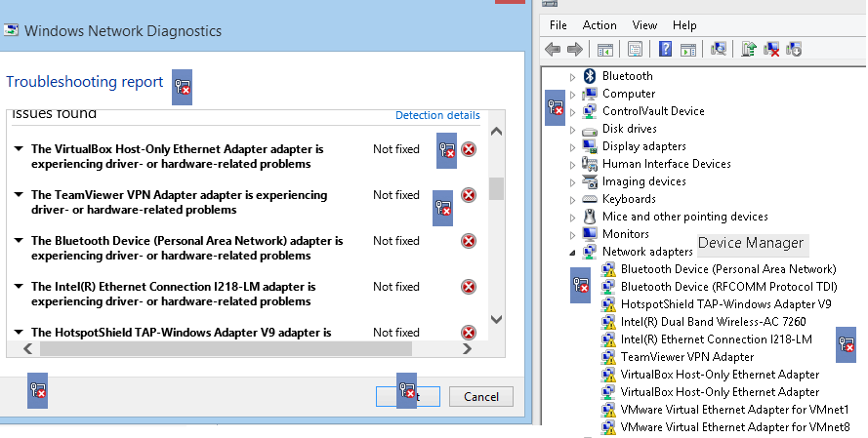Viewport: 868px width, 438px height.
Task: Click the Uninstall device icon with red X
Action: pyautogui.click(x=771, y=49)
